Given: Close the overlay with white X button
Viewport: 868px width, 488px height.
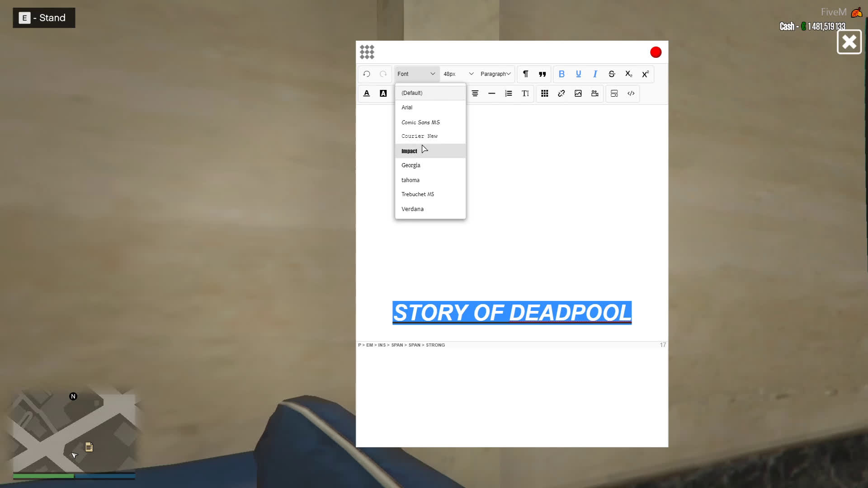Looking at the screenshot, I should coord(849,42).
